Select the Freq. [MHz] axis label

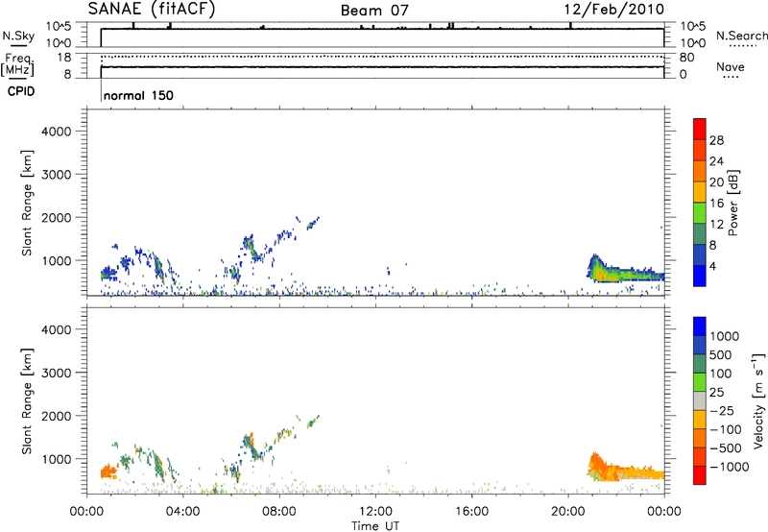point(19,64)
